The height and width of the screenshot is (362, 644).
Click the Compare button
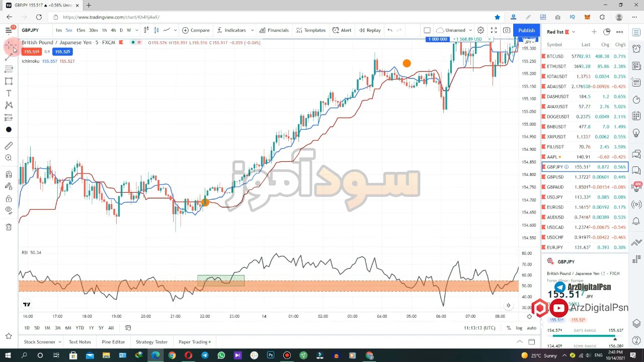pos(196,30)
